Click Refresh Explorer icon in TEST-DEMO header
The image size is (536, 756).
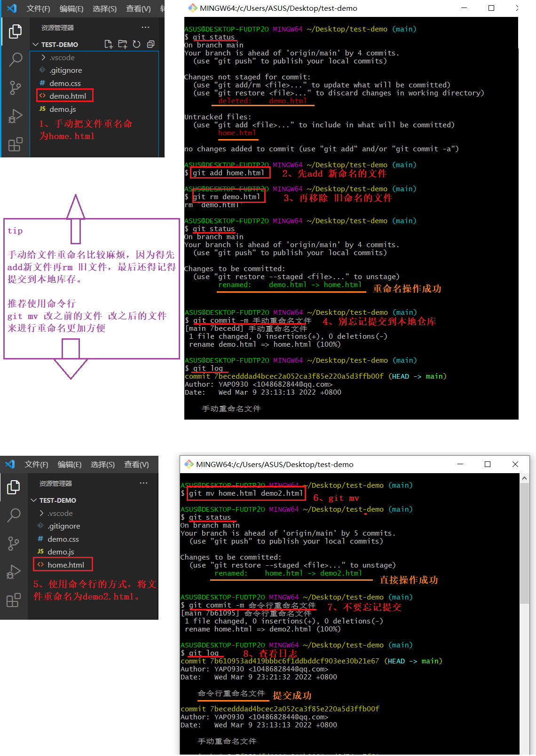click(136, 44)
